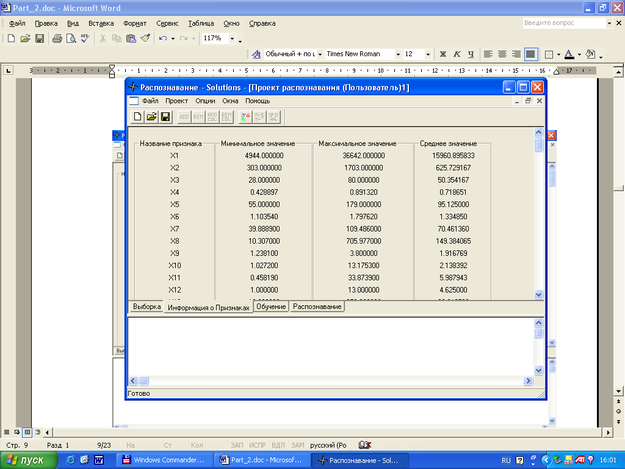Click the Open folder icon in Solutions toolbar
The height and width of the screenshot is (469, 625).
(x=152, y=117)
